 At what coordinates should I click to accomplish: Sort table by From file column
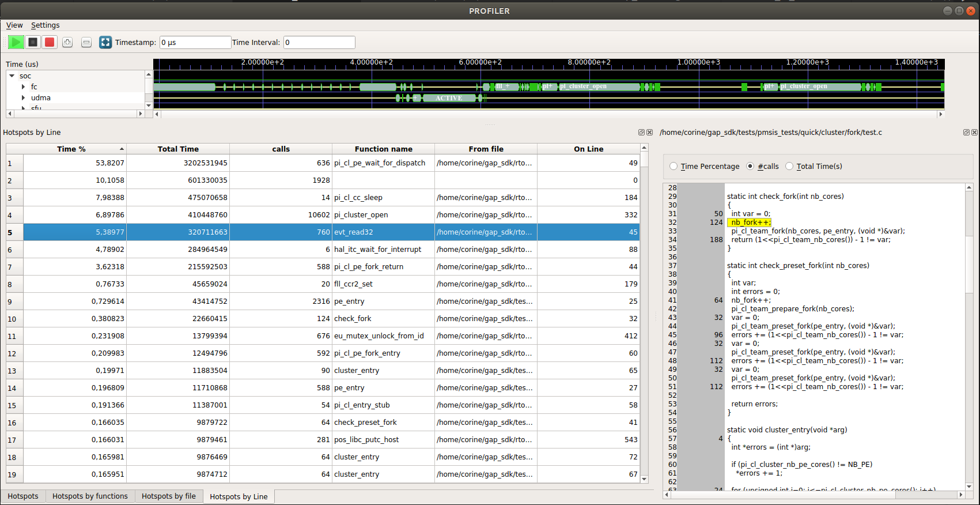click(486, 149)
